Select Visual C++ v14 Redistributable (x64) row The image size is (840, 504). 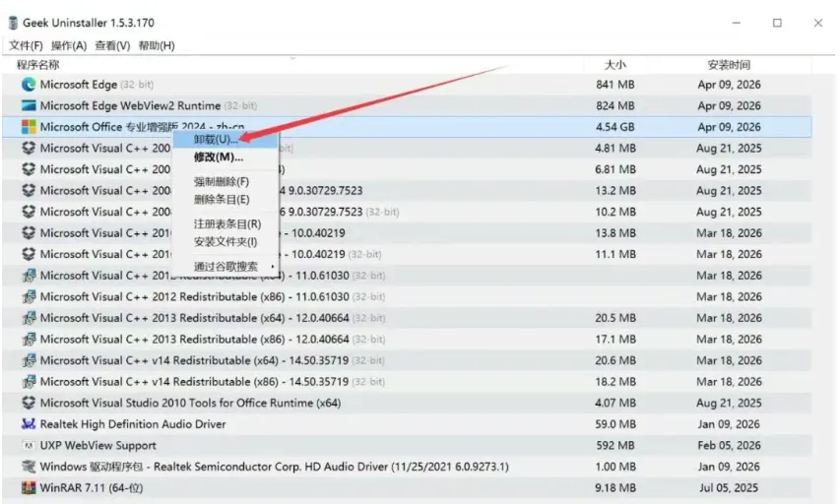[x=407, y=360]
